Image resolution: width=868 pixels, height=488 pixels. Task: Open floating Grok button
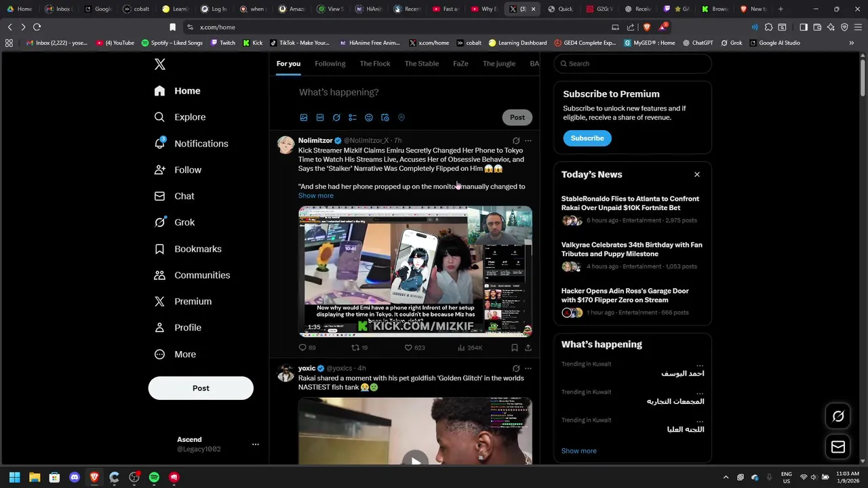click(x=838, y=417)
